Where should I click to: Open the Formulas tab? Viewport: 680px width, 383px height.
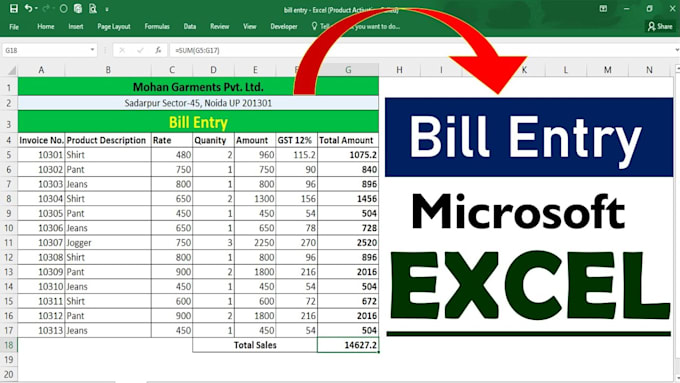157,26
